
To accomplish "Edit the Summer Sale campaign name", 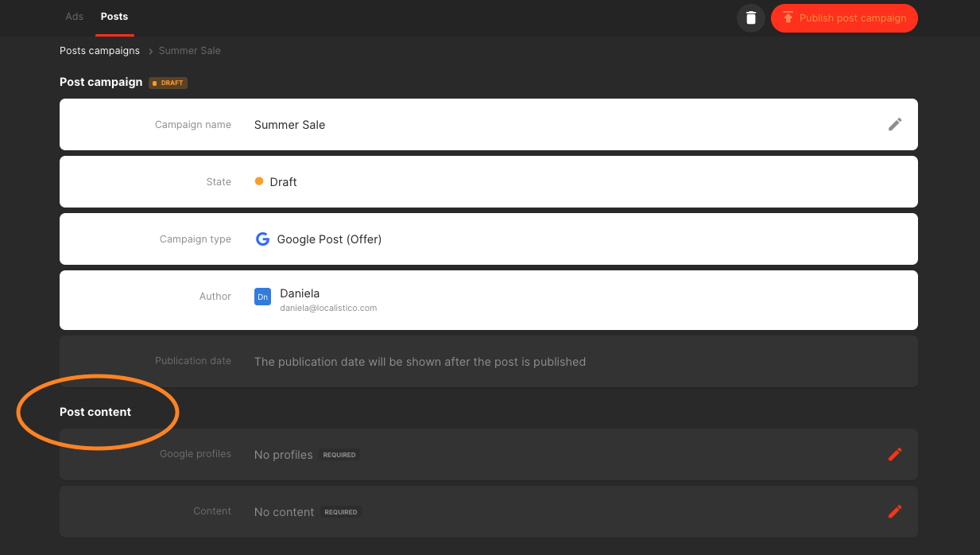I will (x=895, y=124).
